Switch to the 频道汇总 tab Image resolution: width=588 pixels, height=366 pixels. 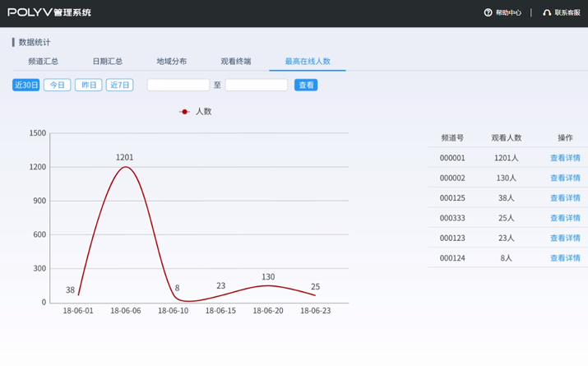43,62
